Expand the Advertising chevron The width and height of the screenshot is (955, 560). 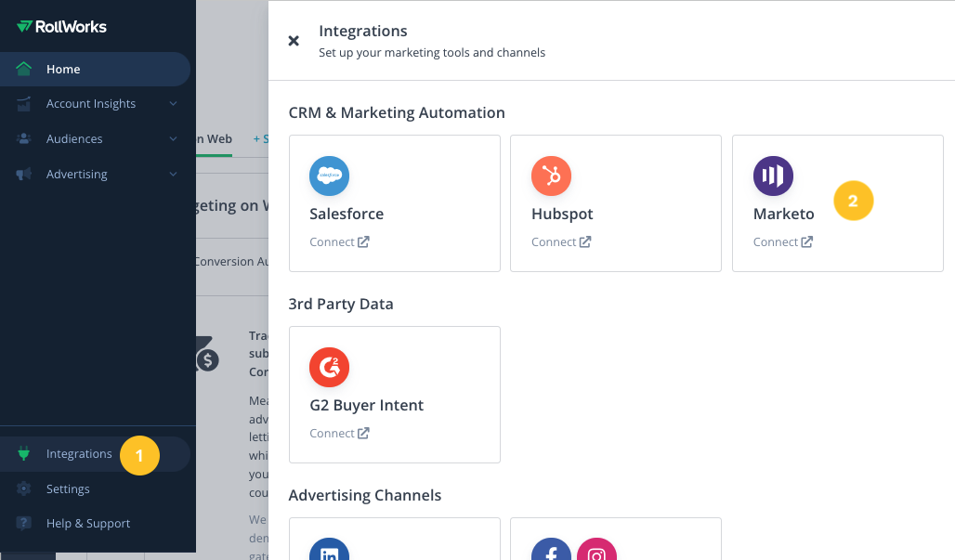tap(174, 174)
